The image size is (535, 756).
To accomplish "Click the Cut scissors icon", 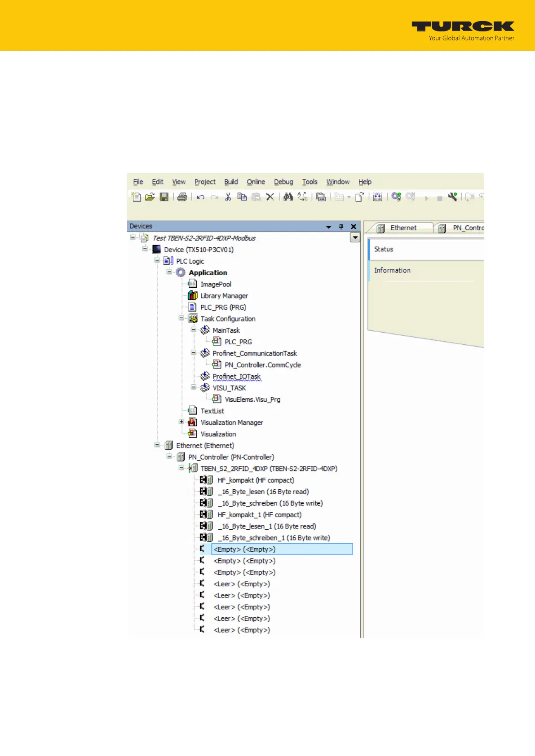I will coord(228,197).
